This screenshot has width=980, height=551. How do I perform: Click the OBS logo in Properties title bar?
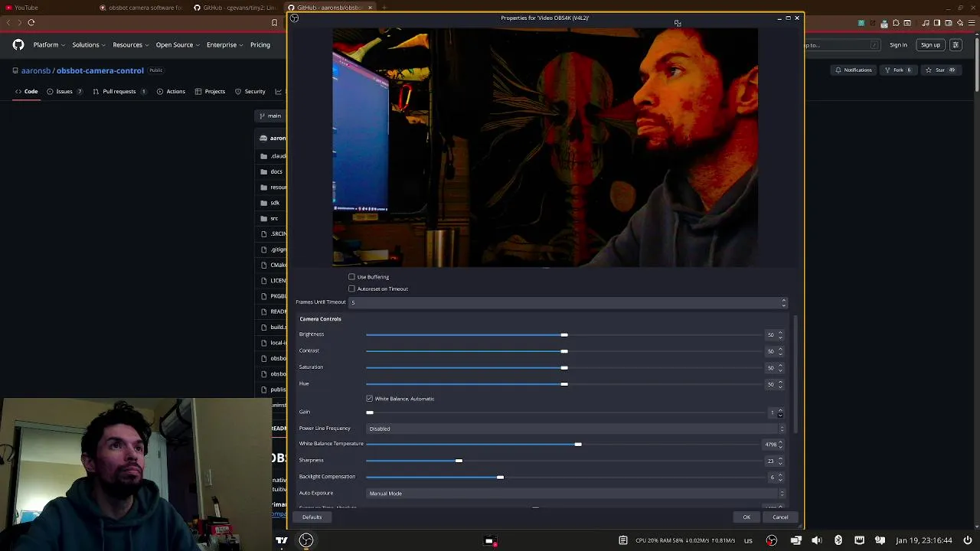294,18
